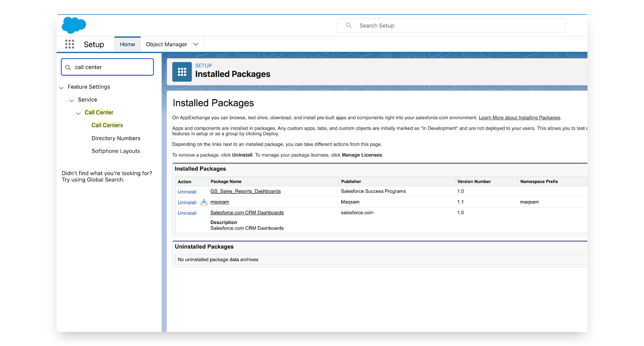
Task: Click the 'maqsam' namespace prefix cell
Action: tap(529, 202)
